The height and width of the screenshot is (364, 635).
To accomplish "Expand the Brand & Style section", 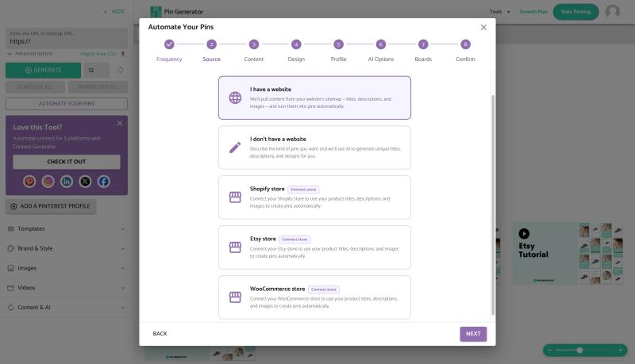I will 67,248.
